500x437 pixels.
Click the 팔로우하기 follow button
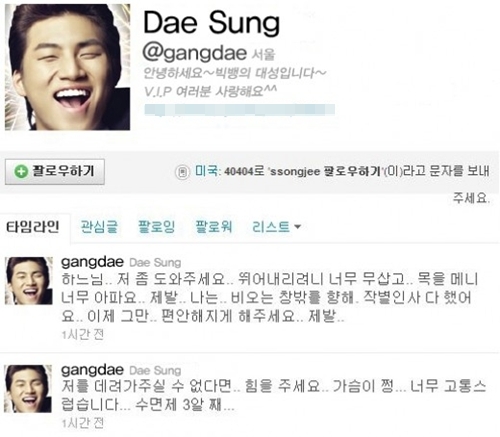point(55,172)
